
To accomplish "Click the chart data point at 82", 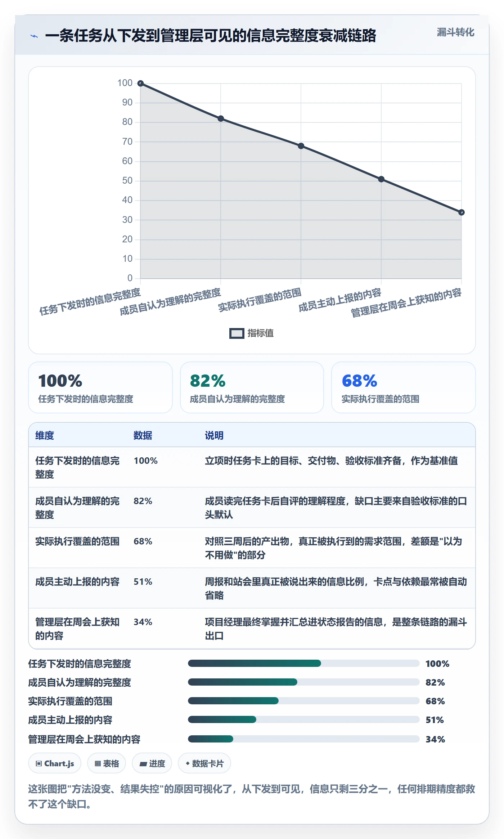I will pos(221,118).
